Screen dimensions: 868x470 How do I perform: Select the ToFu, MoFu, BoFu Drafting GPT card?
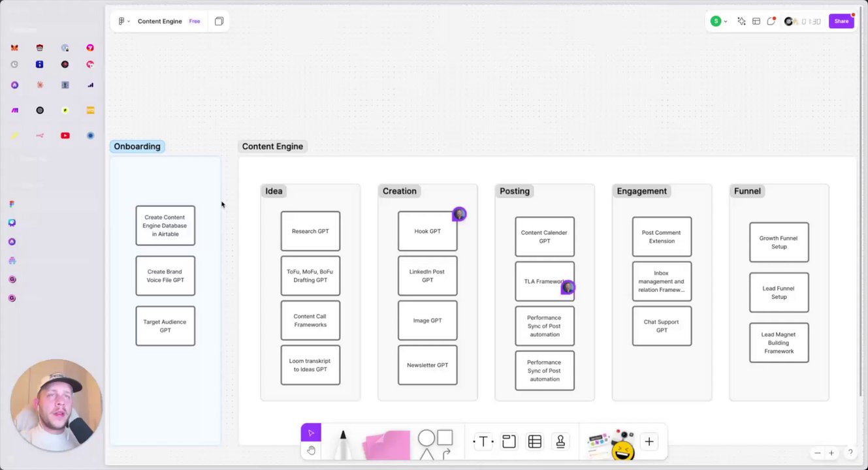click(310, 275)
